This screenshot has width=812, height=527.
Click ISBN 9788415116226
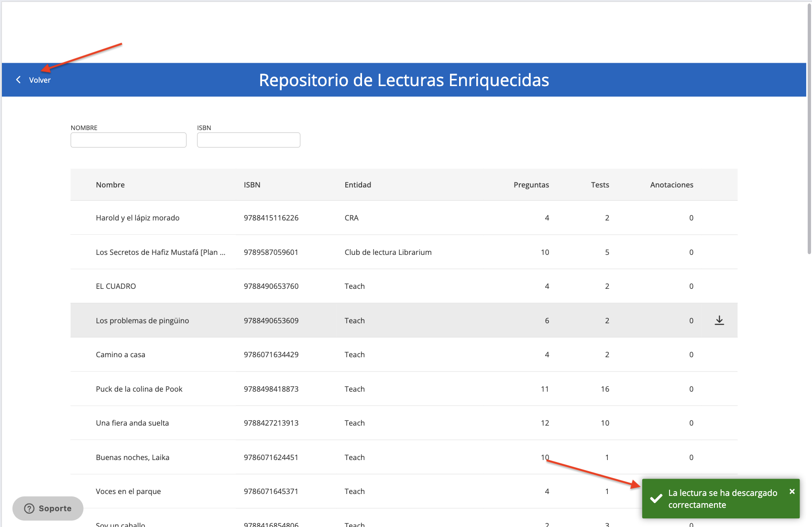coord(271,218)
